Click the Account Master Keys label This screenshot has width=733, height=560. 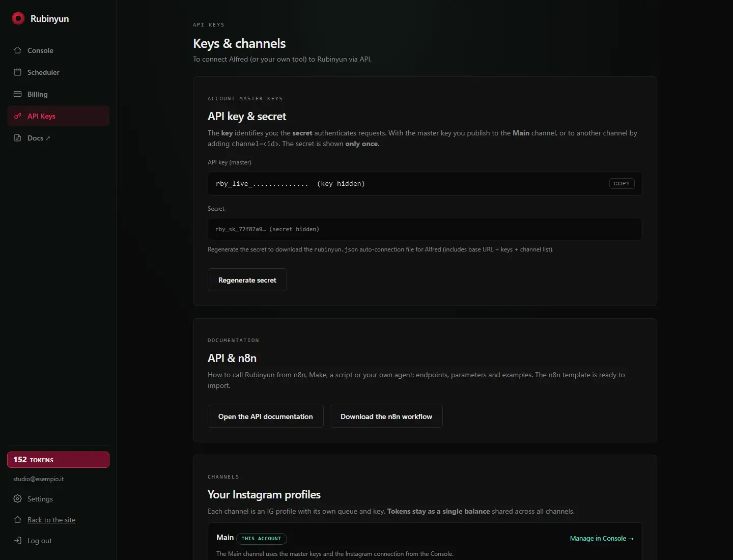[x=245, y=99]
